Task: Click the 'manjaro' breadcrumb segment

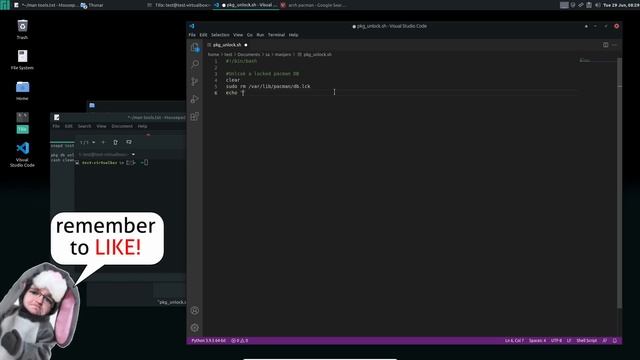Action: tap(283, 54)
